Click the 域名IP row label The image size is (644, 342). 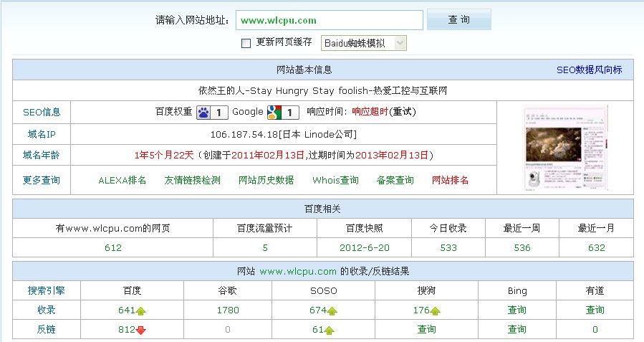[x=42, y=134]
